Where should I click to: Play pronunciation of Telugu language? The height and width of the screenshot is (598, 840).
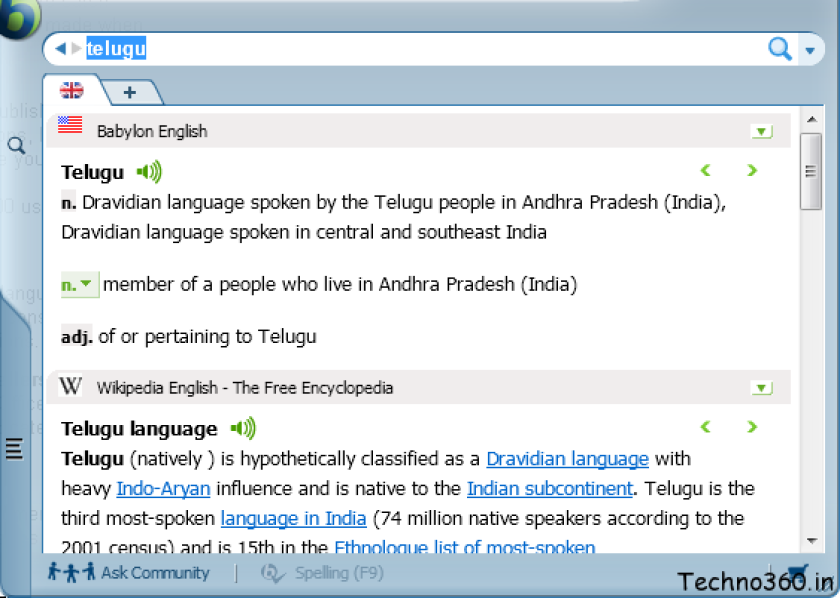243,428
